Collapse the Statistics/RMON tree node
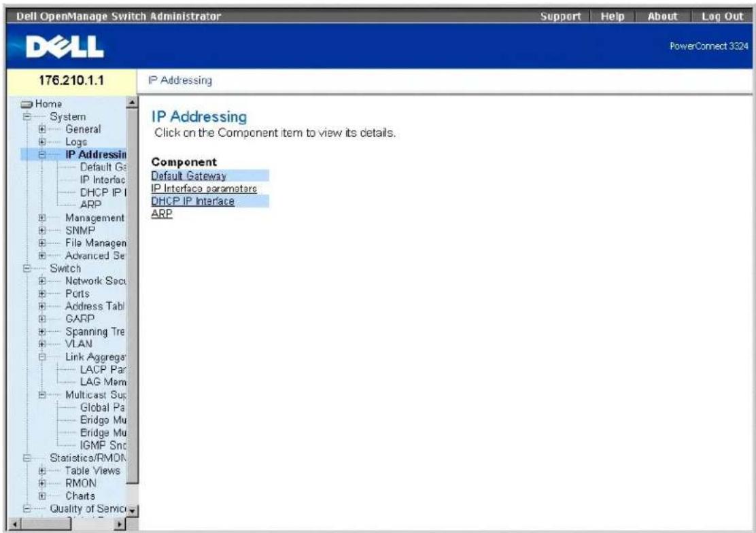The height and width of the screenshot is (533, 756). [27, 458]
